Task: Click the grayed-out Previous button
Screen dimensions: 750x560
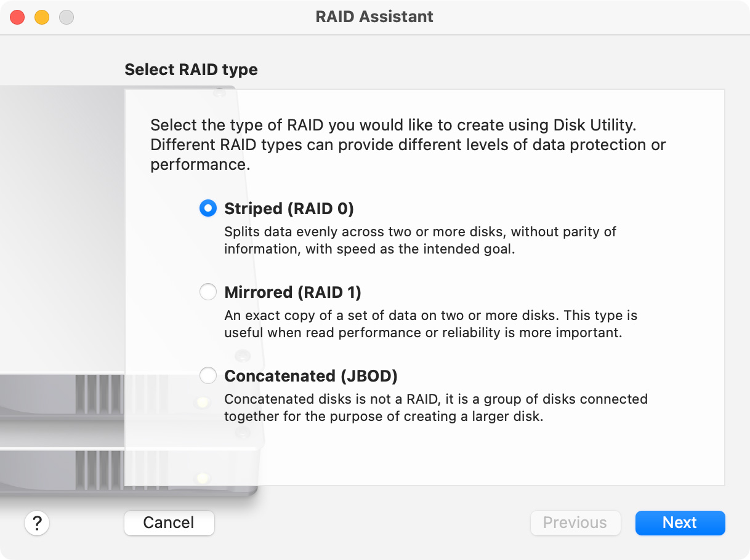Action: click(575, 523)
